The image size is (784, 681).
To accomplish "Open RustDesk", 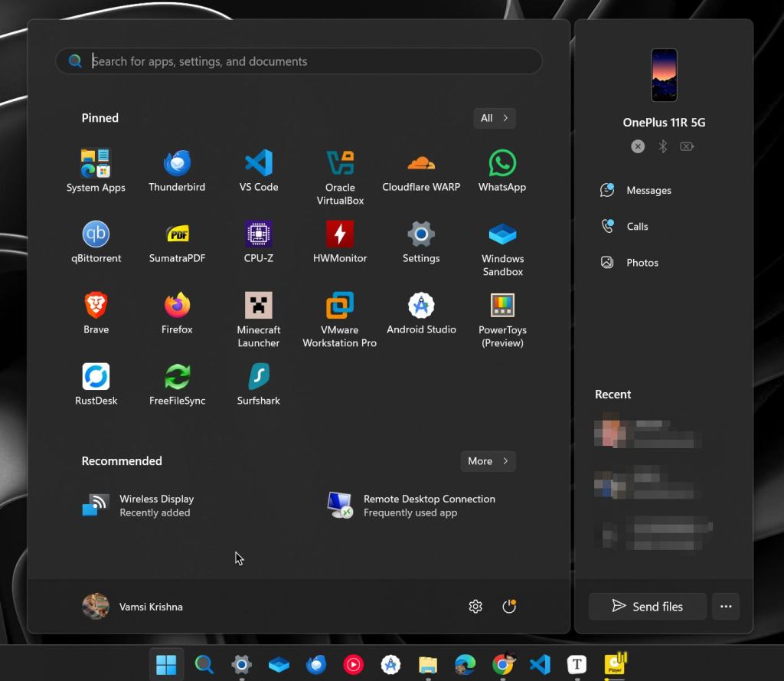I will coord(96,384).
